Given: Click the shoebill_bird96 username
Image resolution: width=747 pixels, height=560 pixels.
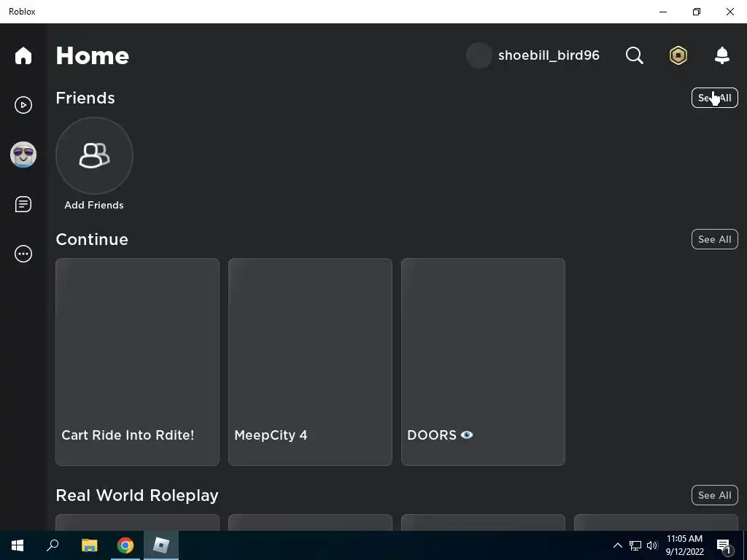Looking at the screenshot, I should (x=549, y=55).
